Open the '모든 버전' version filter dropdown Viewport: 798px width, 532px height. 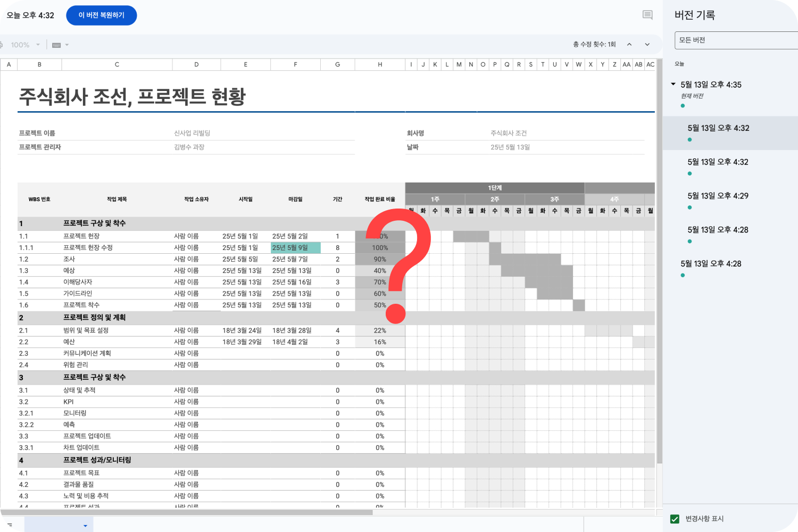click(x=736, y=40)
